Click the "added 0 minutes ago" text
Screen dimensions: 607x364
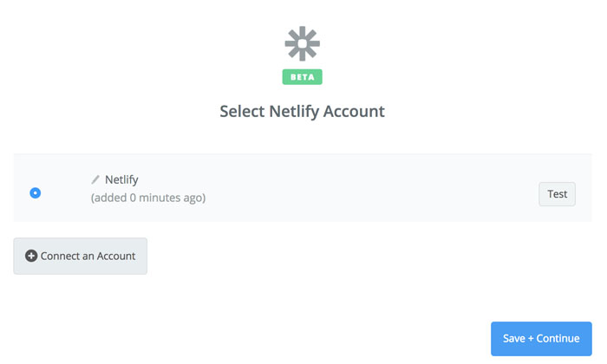pyautogui.click(x=147, y=198)
